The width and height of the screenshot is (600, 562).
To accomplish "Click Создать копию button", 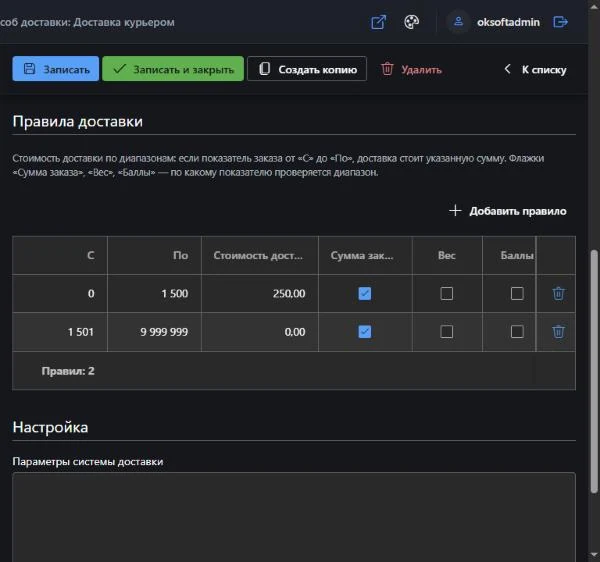I will point(307,69).
